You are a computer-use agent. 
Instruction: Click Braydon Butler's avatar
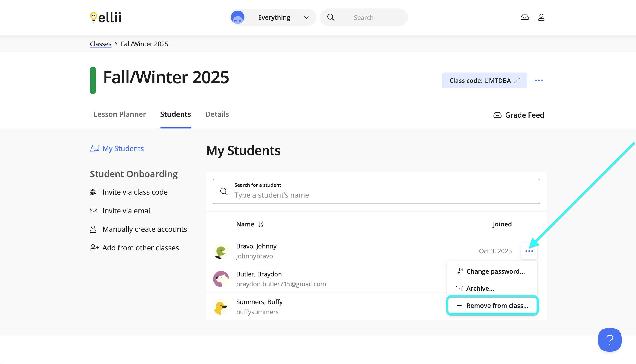pyautogui.click(x=221, y=279)
